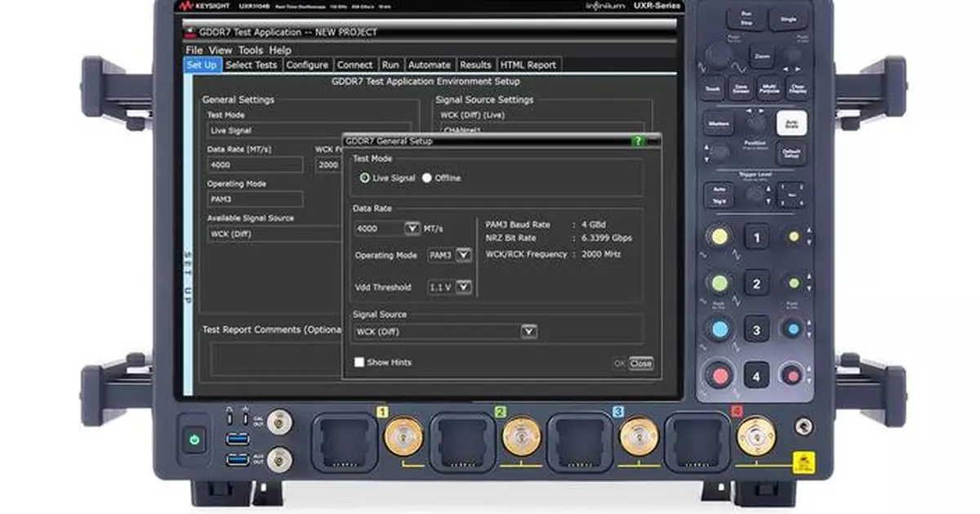
Task: Open the Tools menu
Action: pyautogui.click(x=250, y=50)
